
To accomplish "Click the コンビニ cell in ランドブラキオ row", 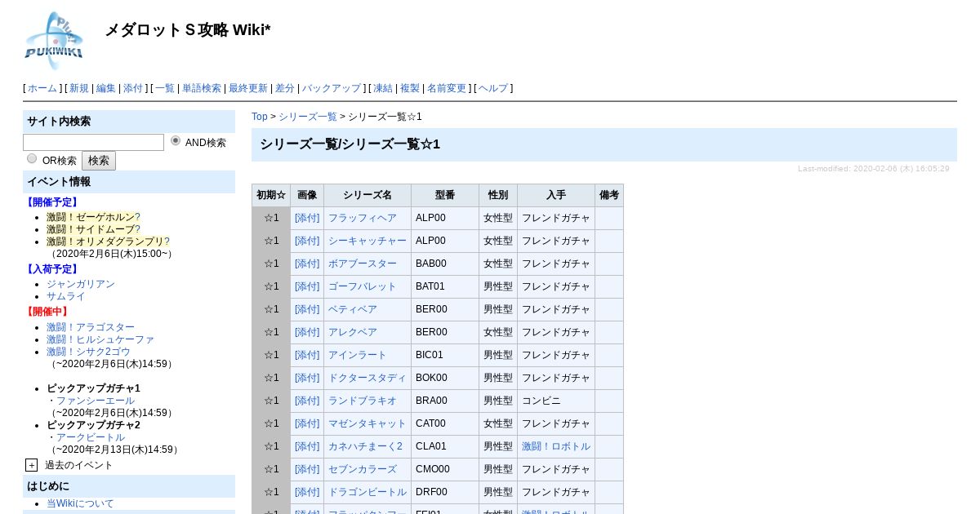I will [x=556, y=401].
